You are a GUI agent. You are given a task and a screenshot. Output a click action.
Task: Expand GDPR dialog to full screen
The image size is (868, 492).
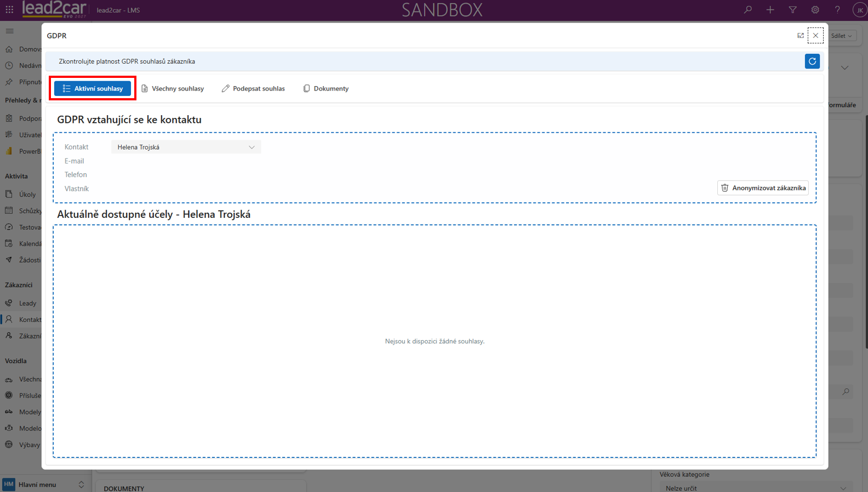click(801, 36)
